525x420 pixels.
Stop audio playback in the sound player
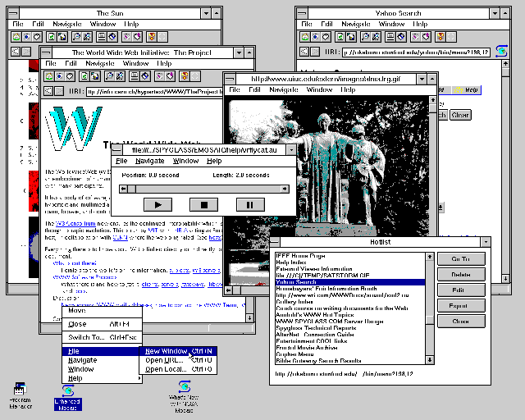tap(204, 205)
